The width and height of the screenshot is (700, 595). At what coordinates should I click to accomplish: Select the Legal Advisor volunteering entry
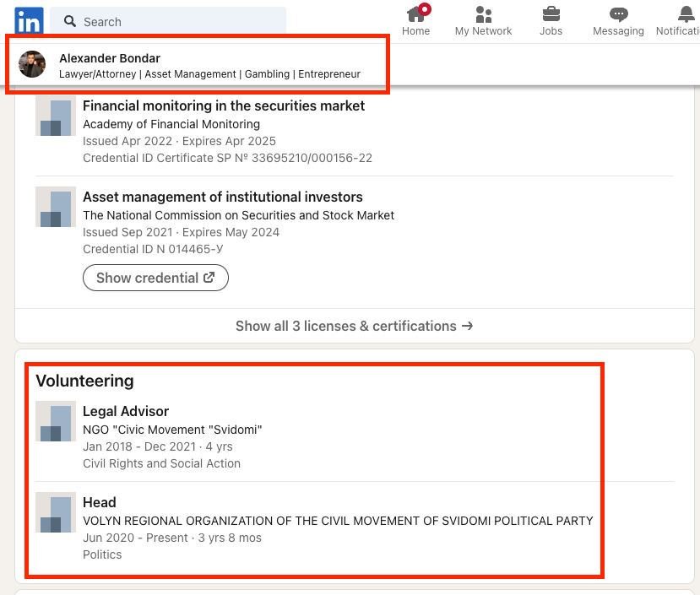(x=126, y=411)
